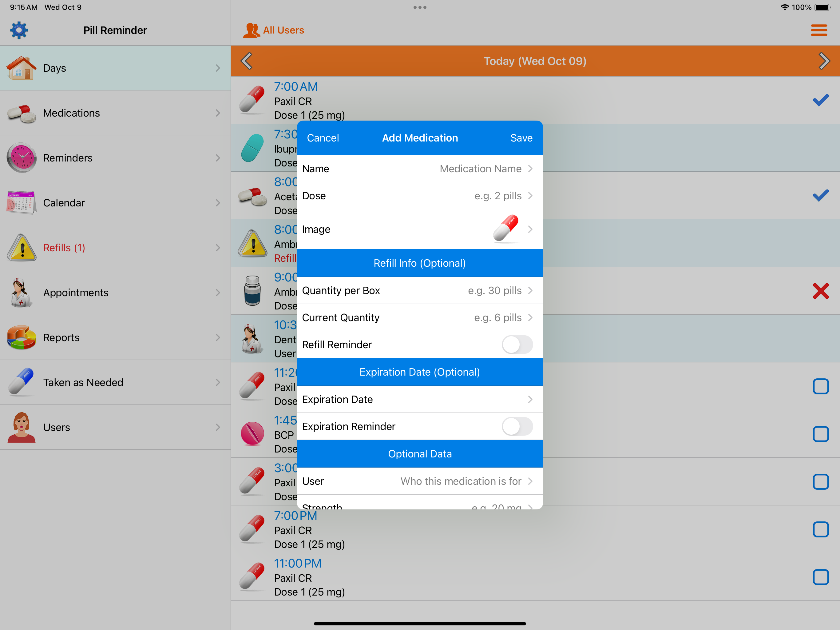Open the Name field chevron
This screenshot has width=840, height=630.
tap(530, 168)
